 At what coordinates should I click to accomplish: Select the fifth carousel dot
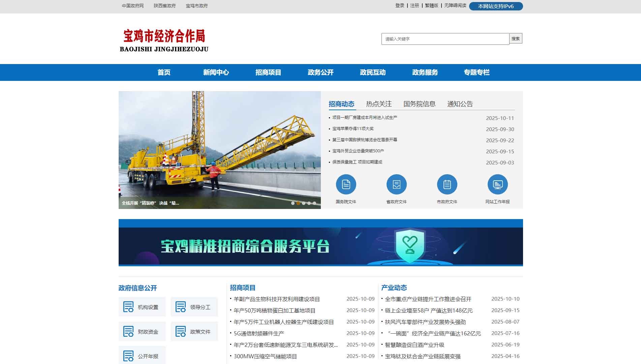tap(314, 203)
